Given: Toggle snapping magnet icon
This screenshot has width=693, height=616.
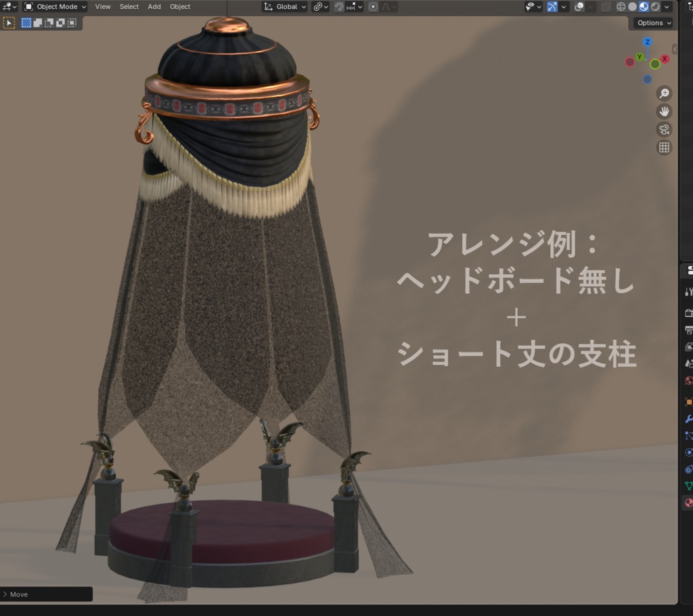Looking at the screenshot, I should 339,7.
